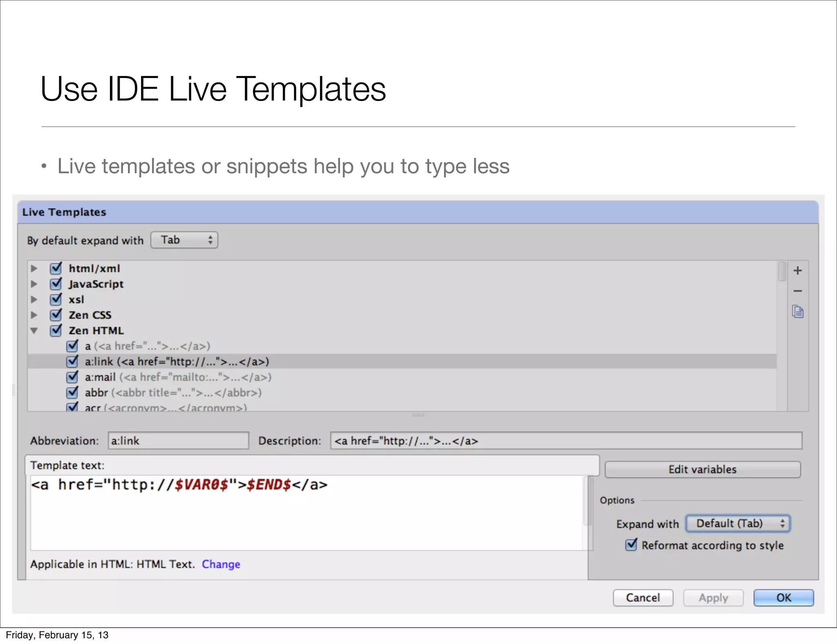
Task: Select the xsl group label
Action: click(x=76, y=300)
